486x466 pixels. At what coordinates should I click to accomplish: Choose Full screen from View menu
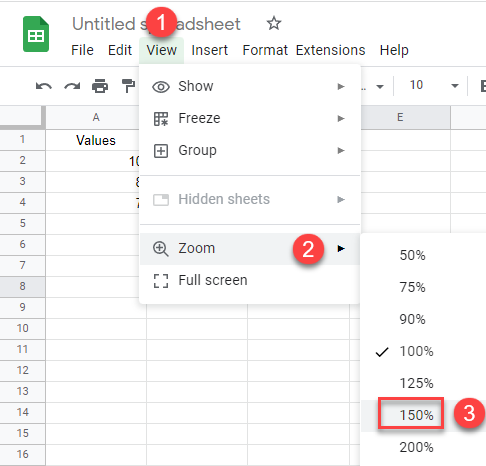[249, 280]
